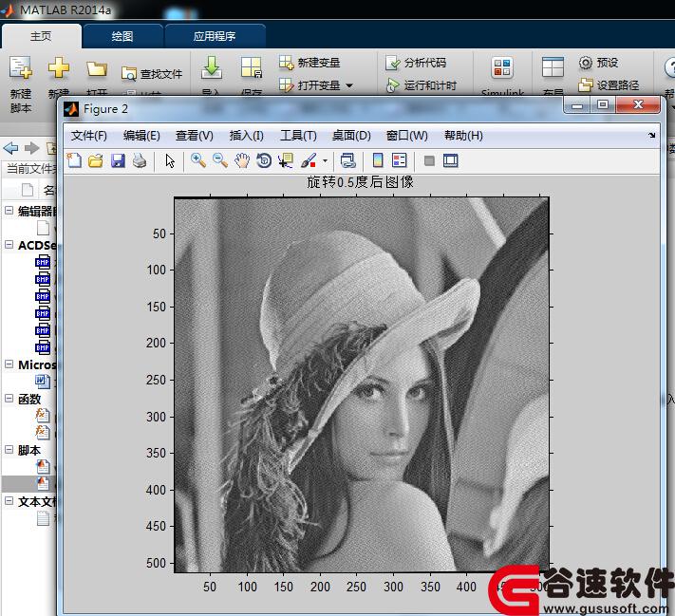Open 桌面(D) menu in Figure 2
Image resolution: width=675 pixels, height=616 pixels.
351,136
